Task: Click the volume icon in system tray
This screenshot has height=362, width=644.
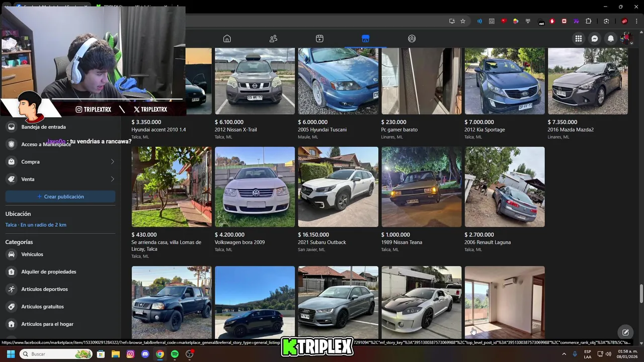Action: pos(608,354)
